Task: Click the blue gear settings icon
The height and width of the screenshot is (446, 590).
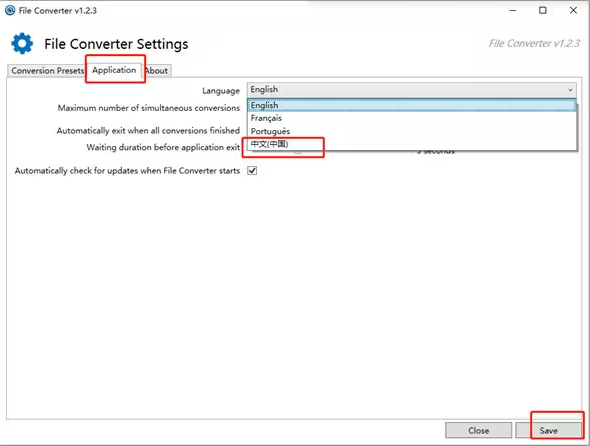Action: pyautogui.click(x=22, y=43)
